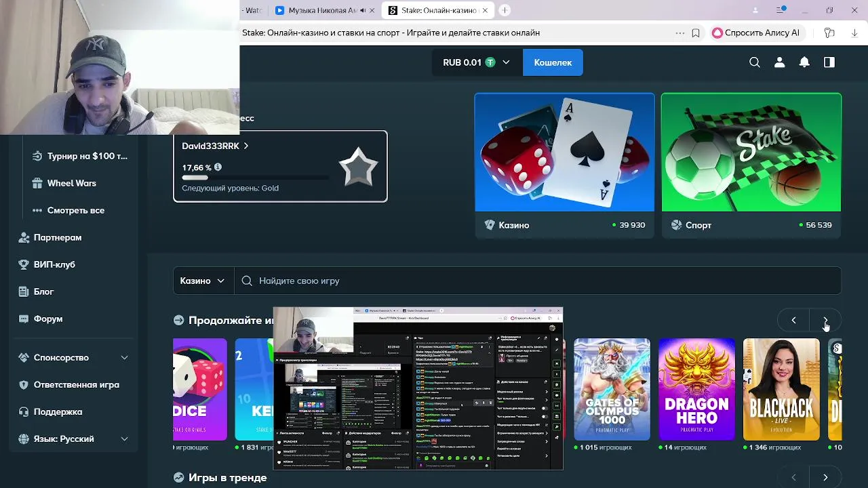Launch Gates of Olympus 1000 game

tap(612, 389)
